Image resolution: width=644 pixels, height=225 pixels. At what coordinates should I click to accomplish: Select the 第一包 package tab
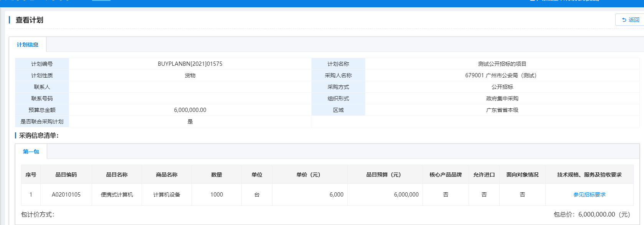click(x=31, y=152)
